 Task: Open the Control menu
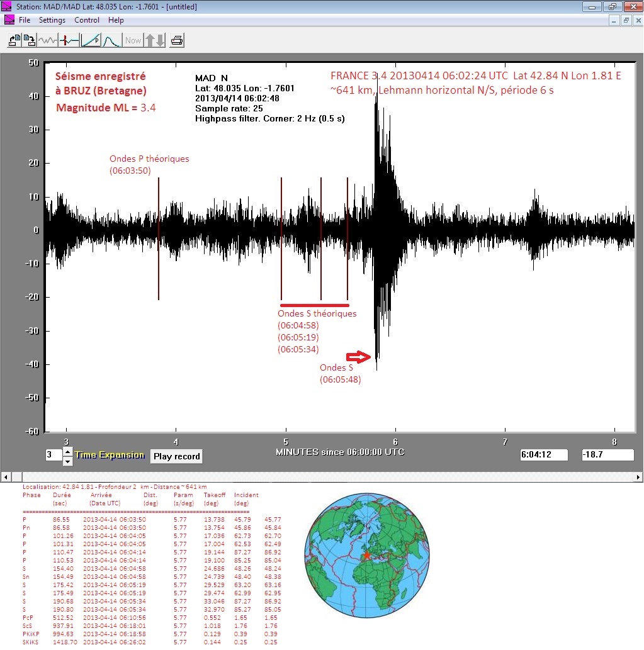click(x=87, y=20)
